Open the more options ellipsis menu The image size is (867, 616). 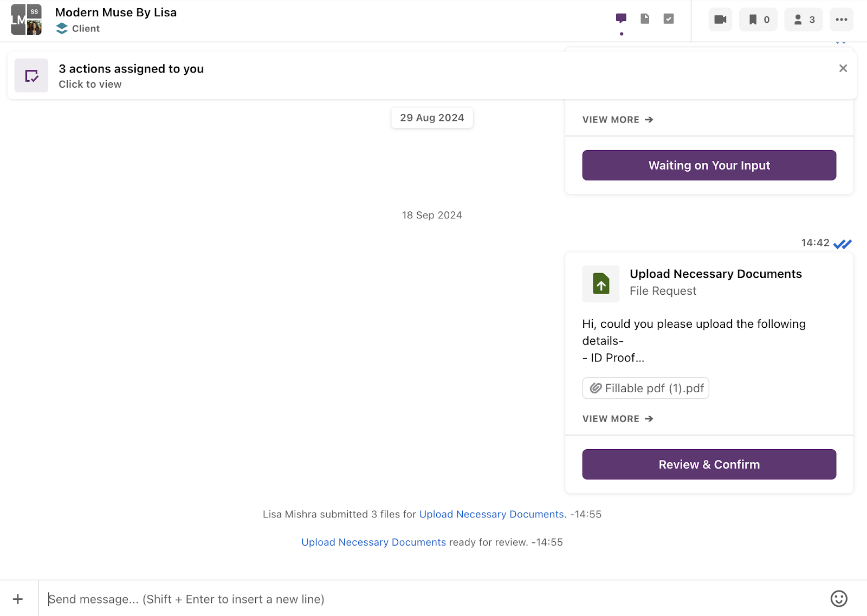841,20
